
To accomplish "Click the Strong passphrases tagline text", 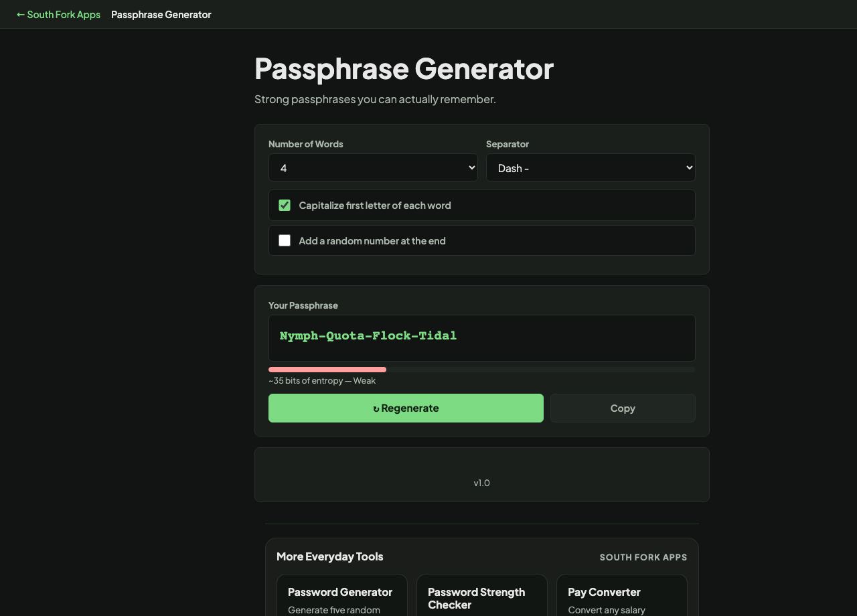I will click(375, 99).
